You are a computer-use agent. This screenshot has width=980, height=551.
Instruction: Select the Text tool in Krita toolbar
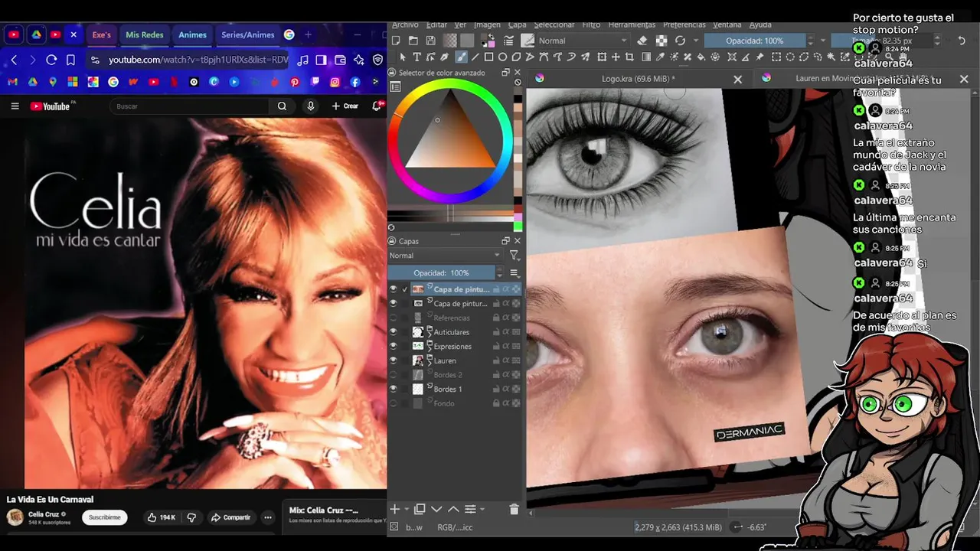tap(416, 57)
